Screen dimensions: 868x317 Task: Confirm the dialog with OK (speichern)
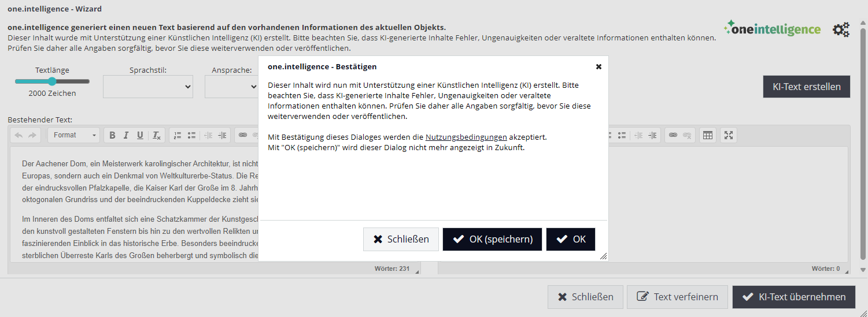492,239
